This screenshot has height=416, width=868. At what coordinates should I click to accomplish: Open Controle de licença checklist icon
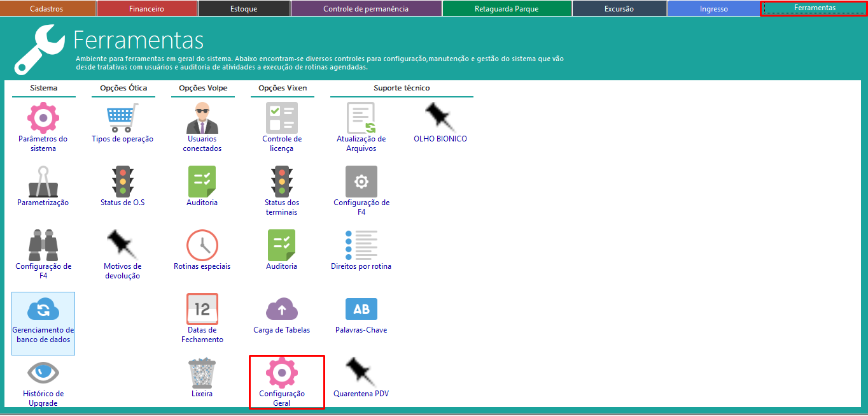coord(281,118)
